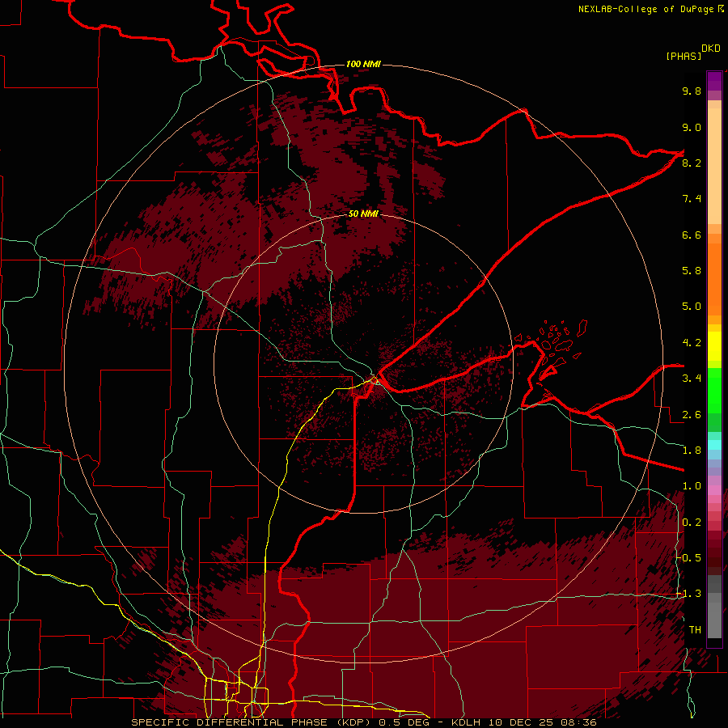Click the 10 DEC 25 date text

520,722
